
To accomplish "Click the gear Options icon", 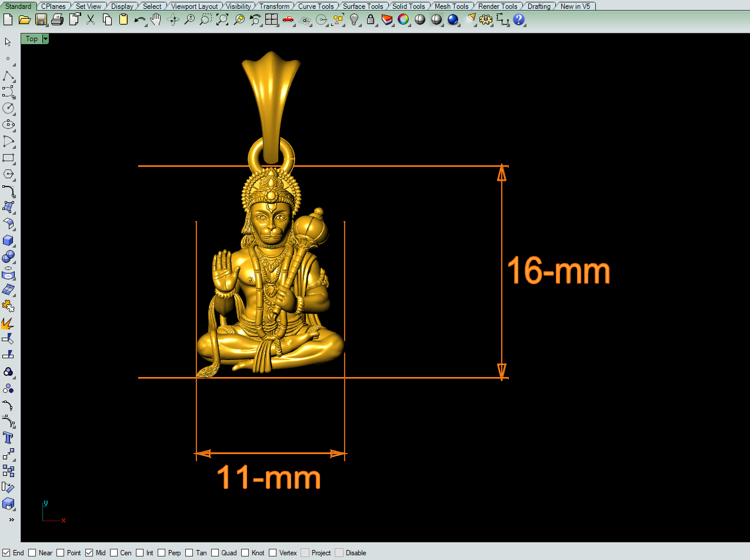I will tap(486, 20).
